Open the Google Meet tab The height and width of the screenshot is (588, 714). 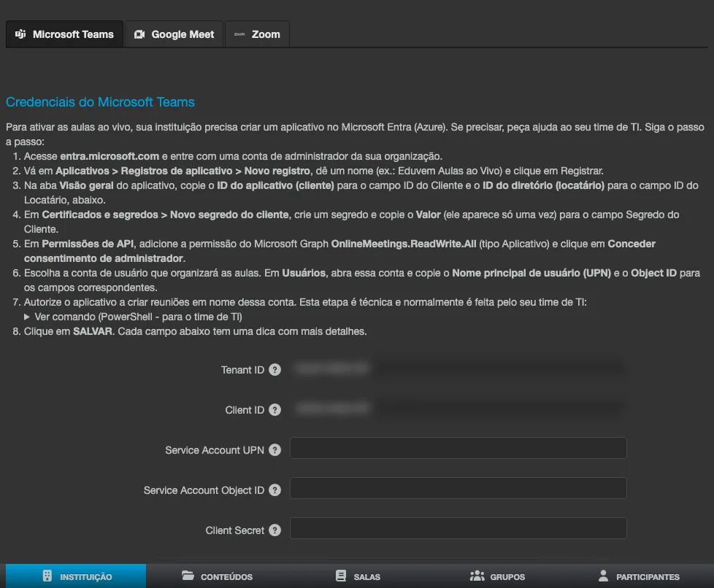(174, 34)
